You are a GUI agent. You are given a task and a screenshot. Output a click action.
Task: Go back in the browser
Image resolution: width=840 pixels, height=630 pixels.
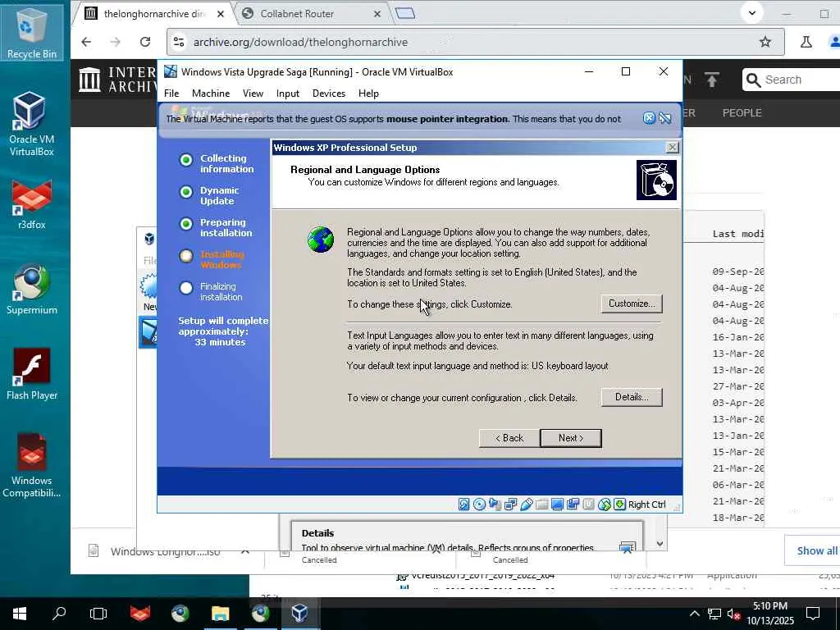point(86,42)
